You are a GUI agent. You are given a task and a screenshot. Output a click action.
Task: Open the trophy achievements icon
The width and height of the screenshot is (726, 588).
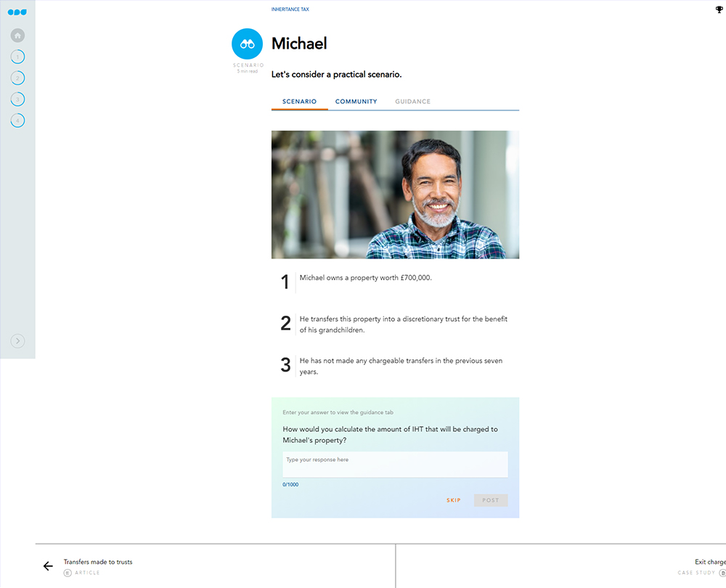pos(719,9)
